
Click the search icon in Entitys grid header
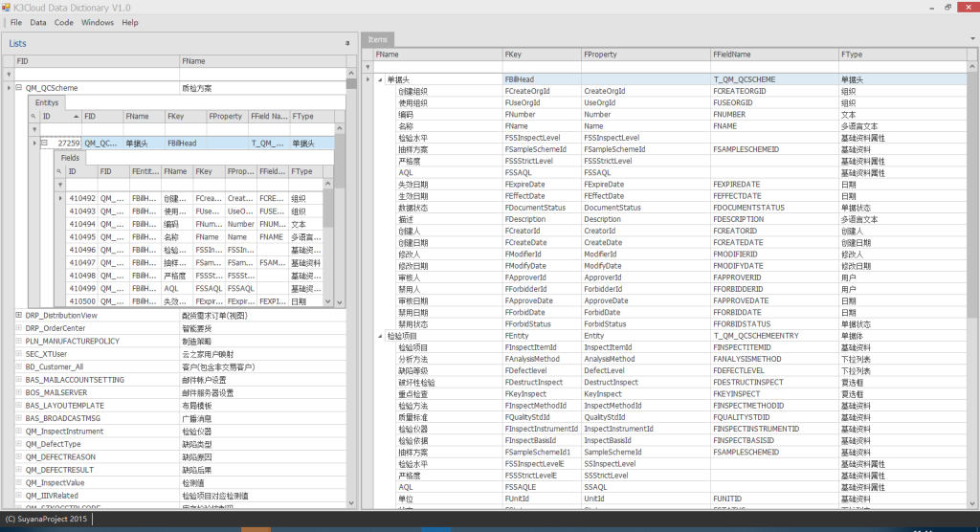click(33, 116)
